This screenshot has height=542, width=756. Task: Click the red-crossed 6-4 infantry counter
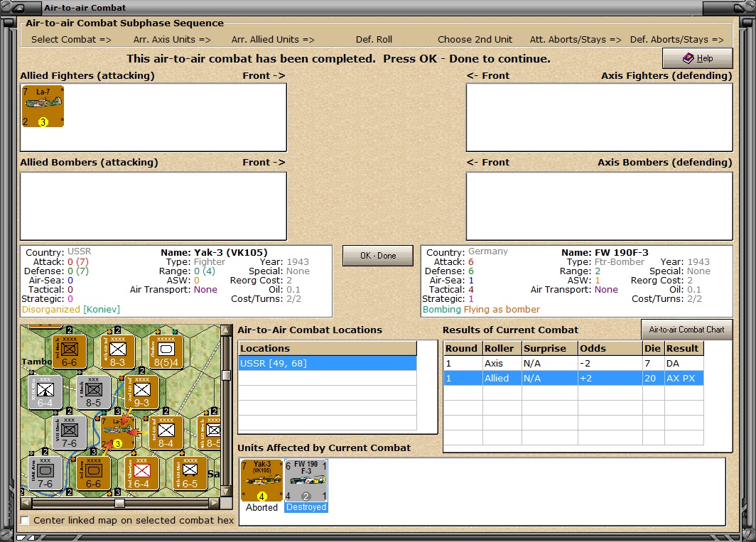click(141, 473)
